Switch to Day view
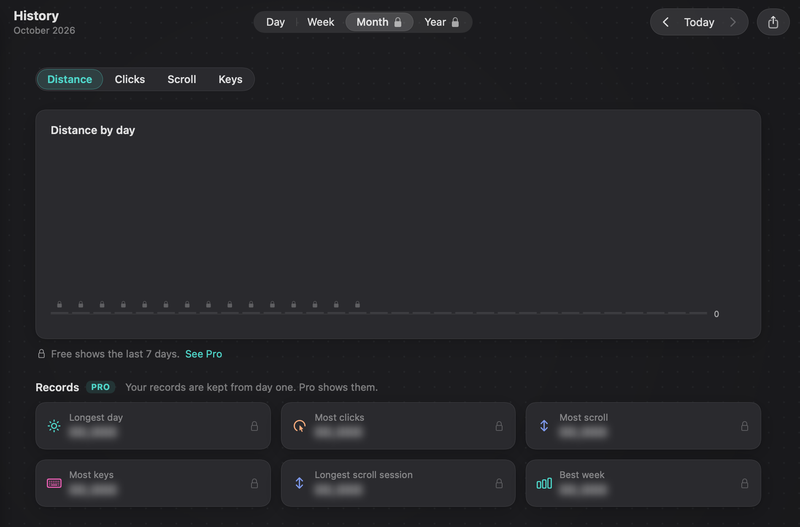Screen dimensions: 800x527 [x=276, y=22]
